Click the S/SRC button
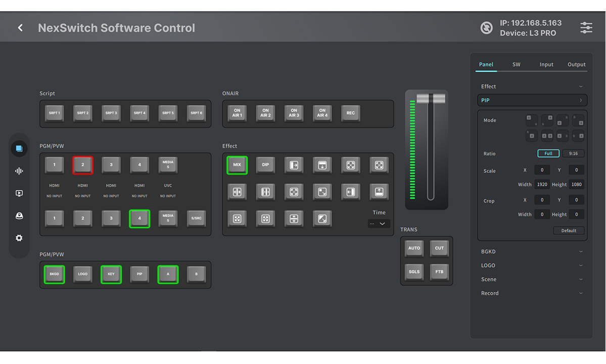606x364 pixels. (x=196, y=219)
